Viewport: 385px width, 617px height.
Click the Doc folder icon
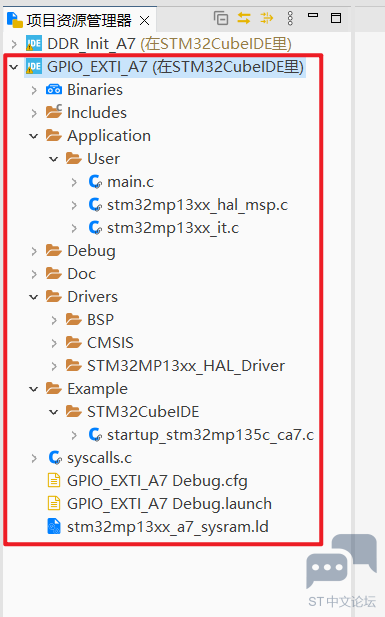pyautogui.click(x=54, y=273)
